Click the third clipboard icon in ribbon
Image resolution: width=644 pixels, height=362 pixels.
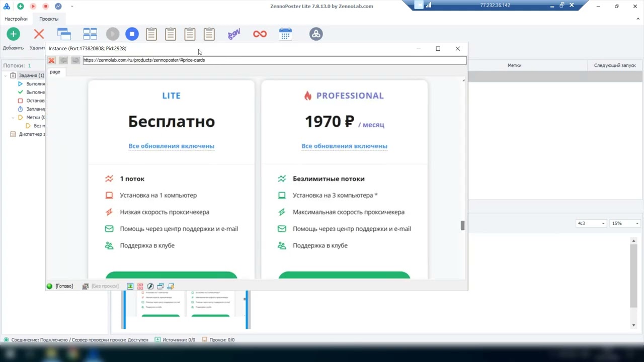point(190,34)
